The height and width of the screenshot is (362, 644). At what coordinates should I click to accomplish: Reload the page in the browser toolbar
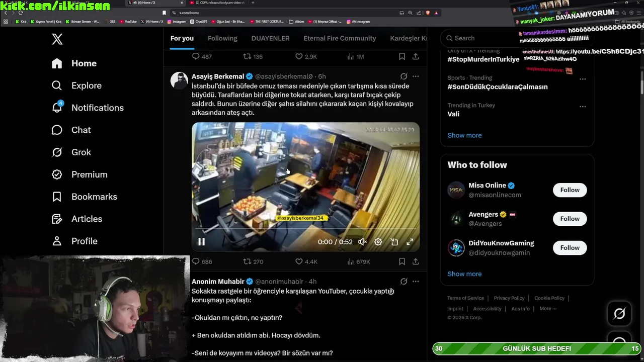[21, 13]
